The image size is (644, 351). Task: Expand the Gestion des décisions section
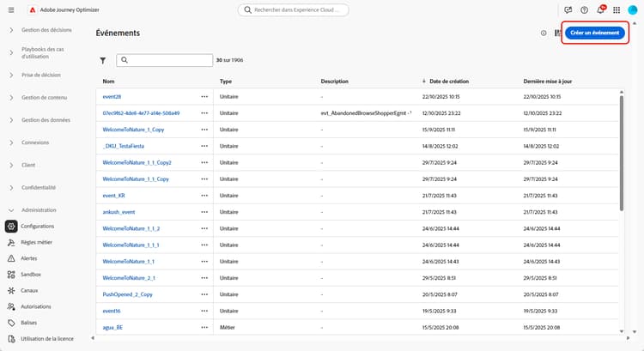click(x=11, y=30)
